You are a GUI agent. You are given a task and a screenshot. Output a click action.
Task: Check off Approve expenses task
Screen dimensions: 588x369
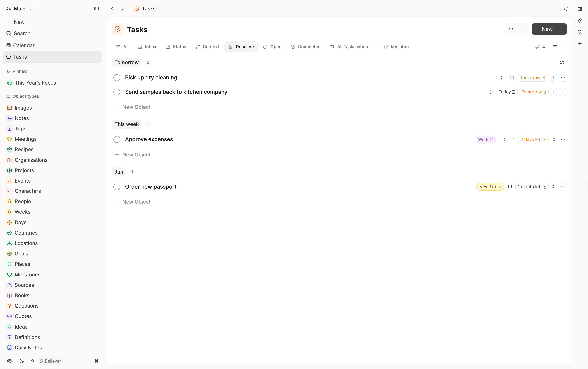[x=117, y=139]
